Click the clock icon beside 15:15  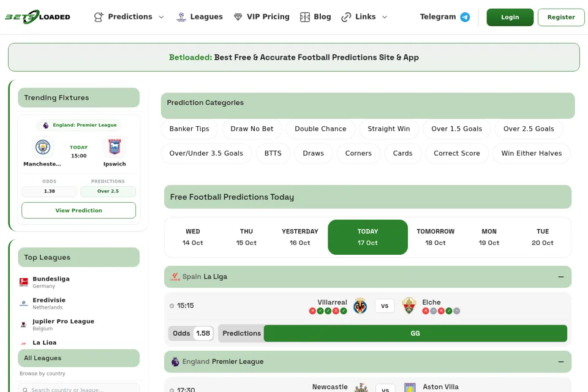pos(171,306)
